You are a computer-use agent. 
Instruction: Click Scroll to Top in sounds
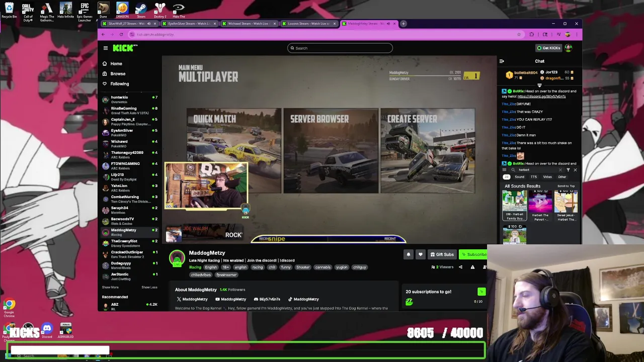[x=566, y=186]
